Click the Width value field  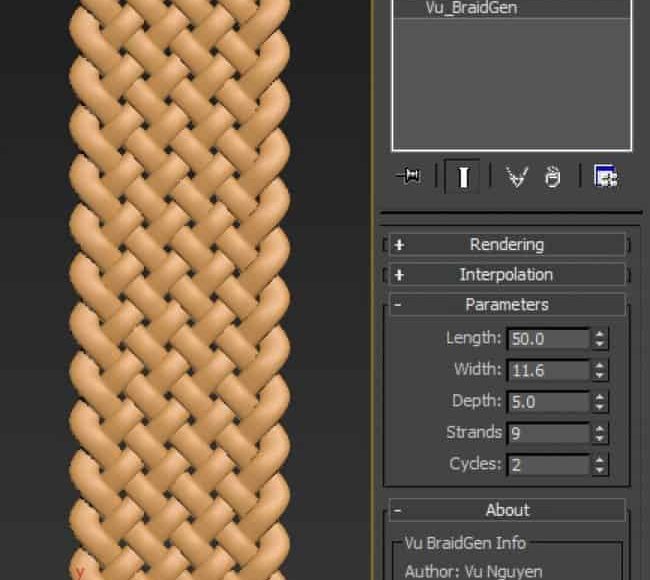[547, 370]
